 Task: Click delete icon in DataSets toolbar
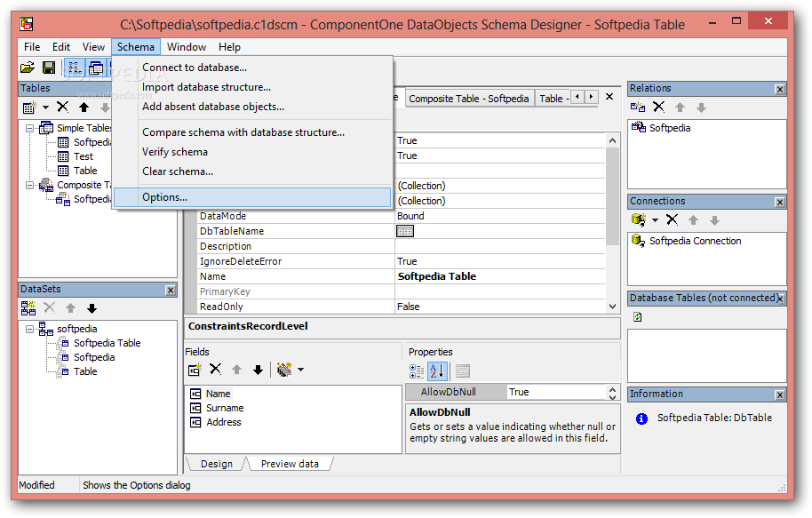click(49, 308)
